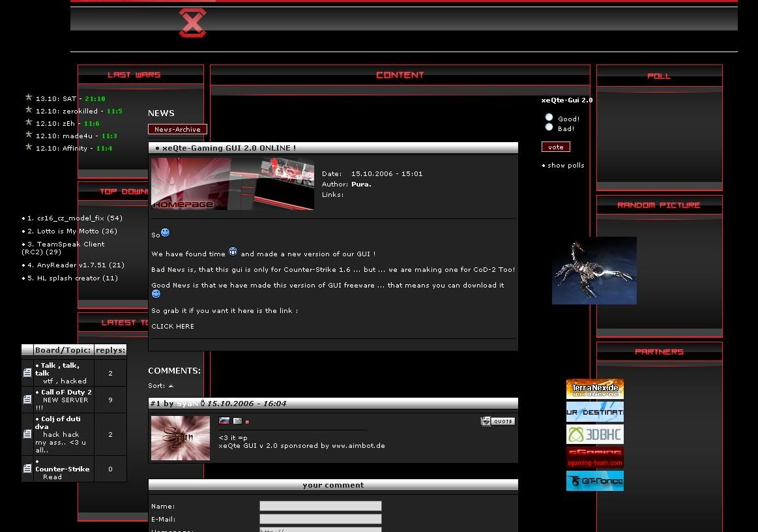Screen dimensions: 758x532
Task: Open the News-Archive
Action: (177, 129)
